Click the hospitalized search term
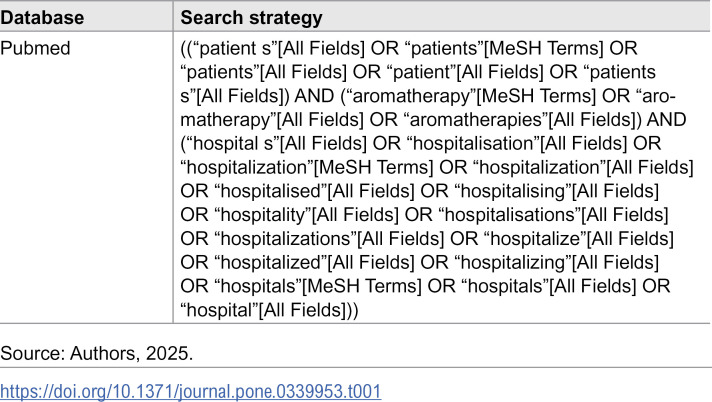This screenshot has width=712, height=402. click(273, 262)
